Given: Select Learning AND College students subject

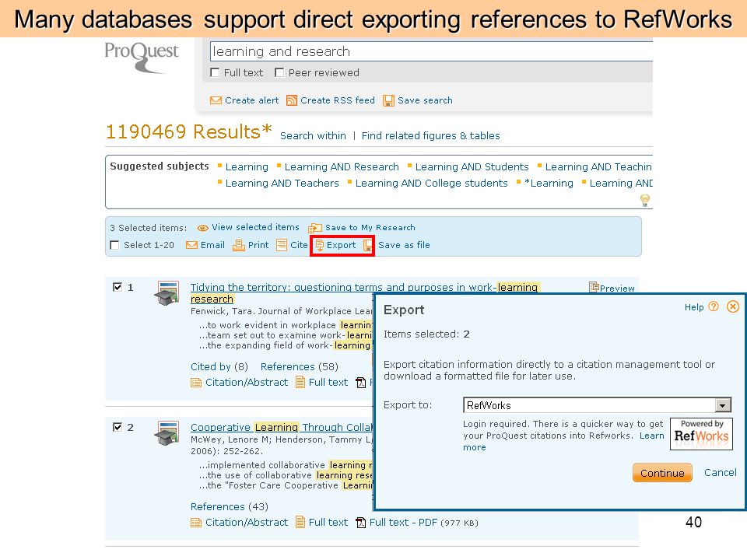Looking at the screenshot, I should 432,183.
